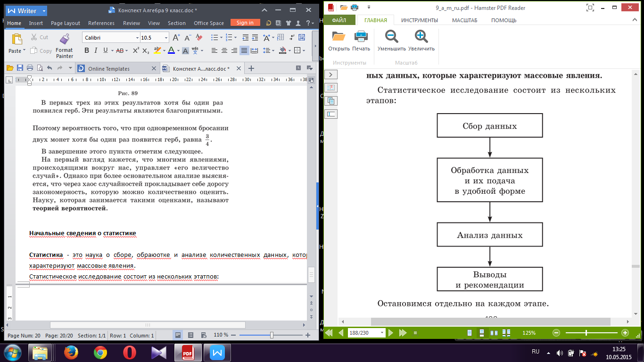Go to next page in PDF Reader

[390, 333]
